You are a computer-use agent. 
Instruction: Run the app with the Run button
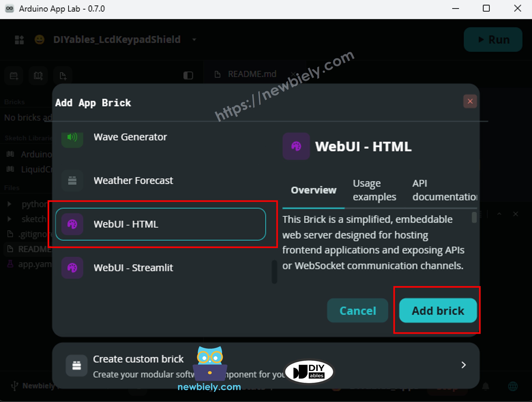[x=493, y=39]
